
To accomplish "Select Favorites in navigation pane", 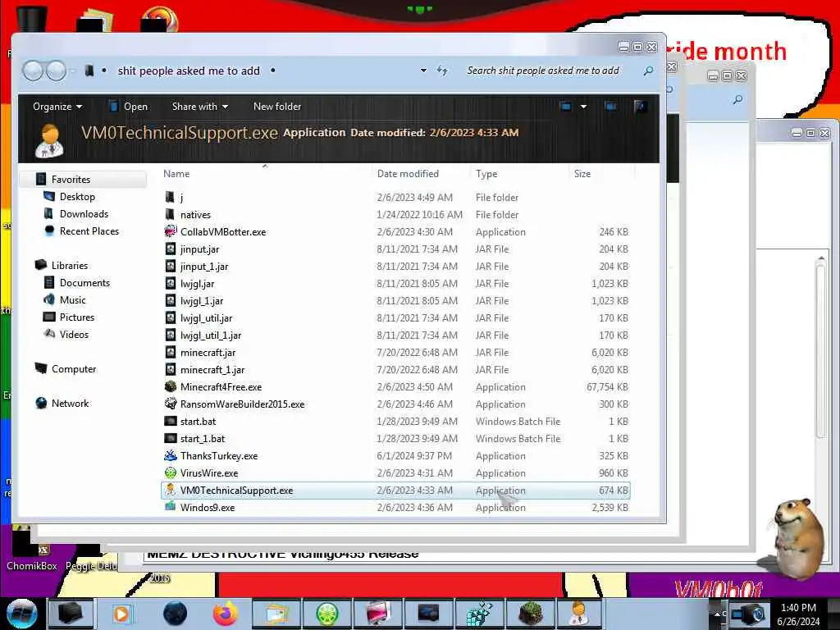I will coord(71,180).
